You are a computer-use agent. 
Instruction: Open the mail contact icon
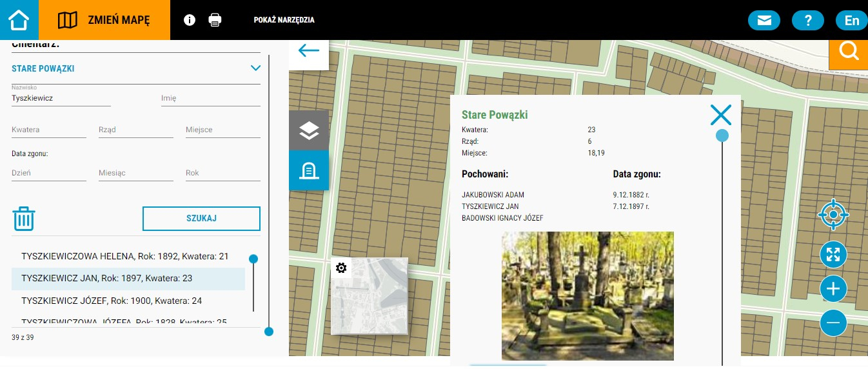pyautogui.click(x=764, y=20)
